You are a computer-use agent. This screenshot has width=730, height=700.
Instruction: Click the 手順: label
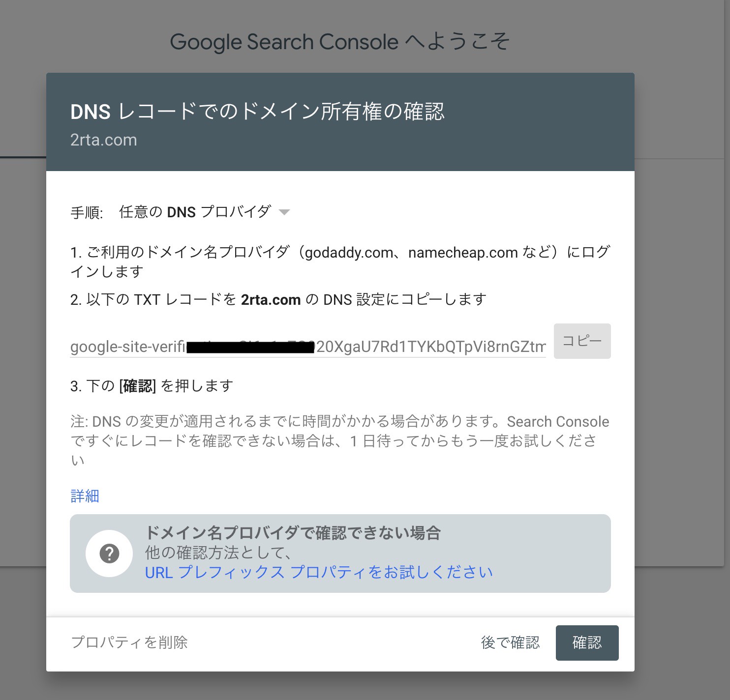(x=87, y=213)
